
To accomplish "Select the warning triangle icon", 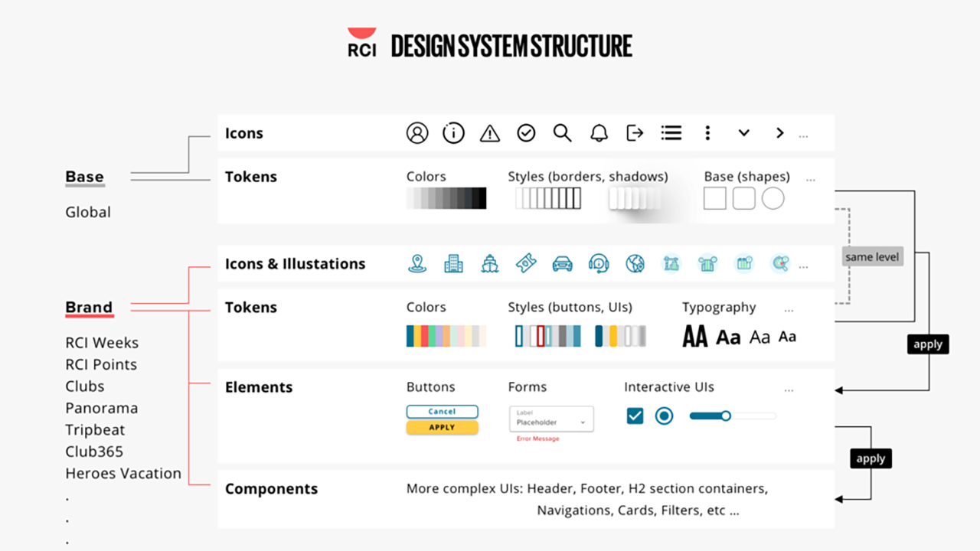I will coord(489,134).
